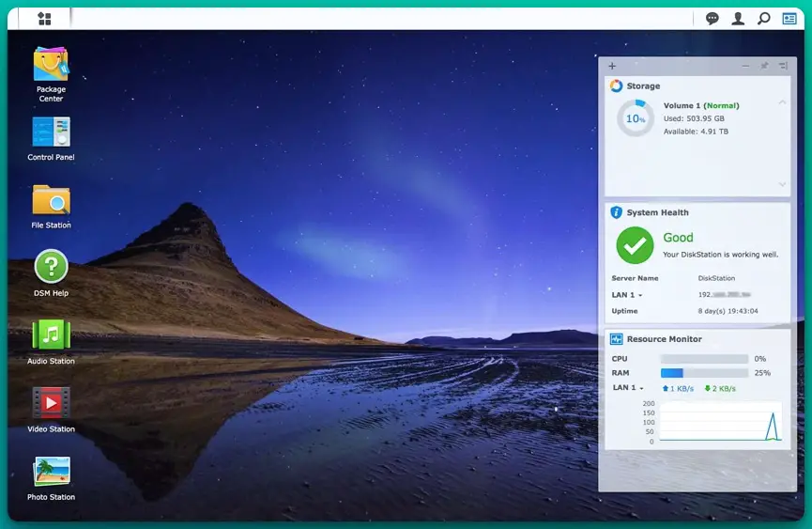812x529 pixels.
Task: Open the notifications speech bubble icon
Action: [x=712, y=18]
